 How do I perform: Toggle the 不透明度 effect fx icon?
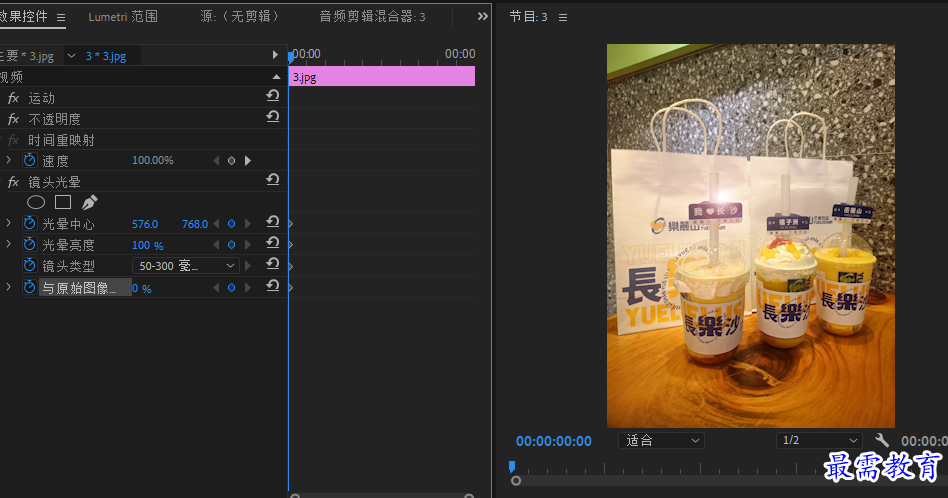(x=13, y=119)
